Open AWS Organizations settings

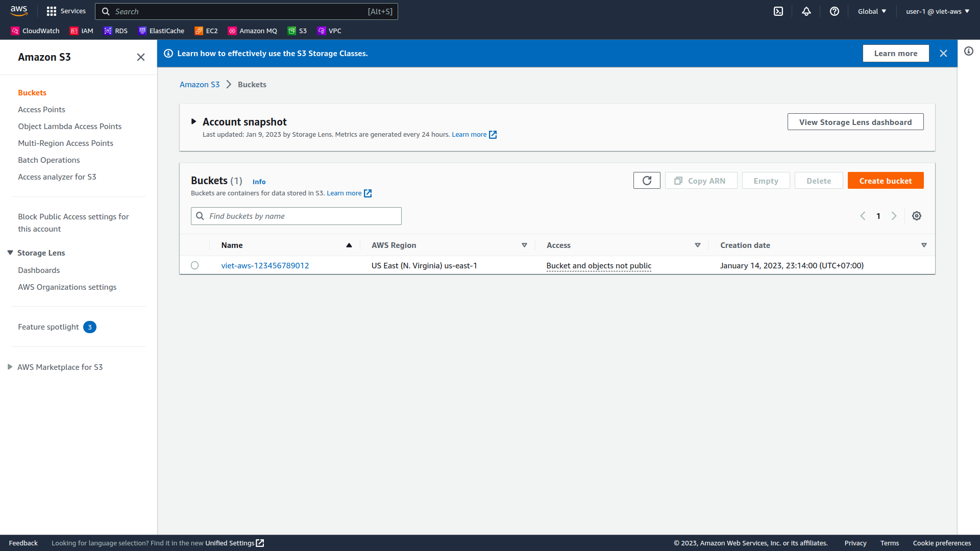point(67,287)
